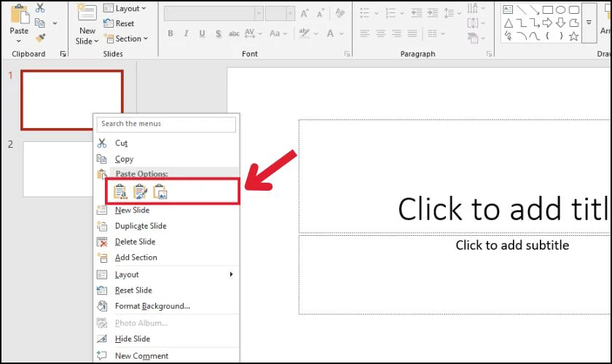Click the Paste as Picture option
The image size is (612, 364).
pos(160,191)
